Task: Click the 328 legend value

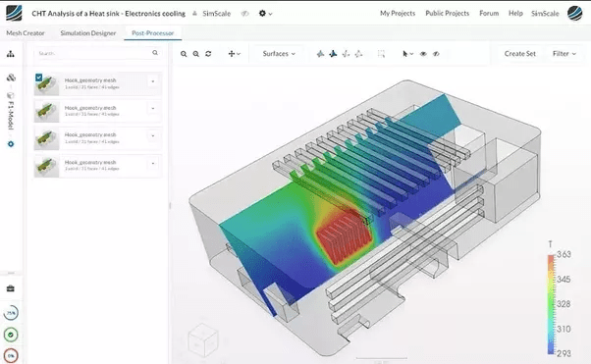Action: click(564, 304)
